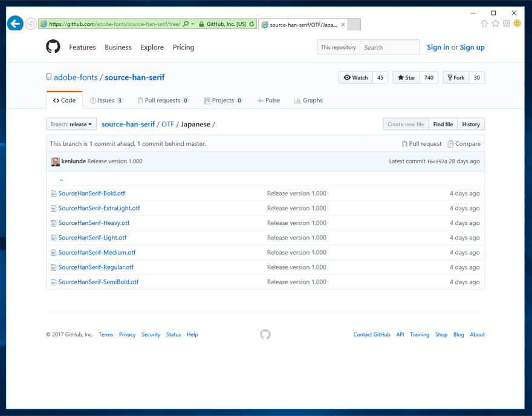The width and height of the screenshot is (532, 416).
Task: Expand the Branch: release dropdown
Action: [71, 124]
